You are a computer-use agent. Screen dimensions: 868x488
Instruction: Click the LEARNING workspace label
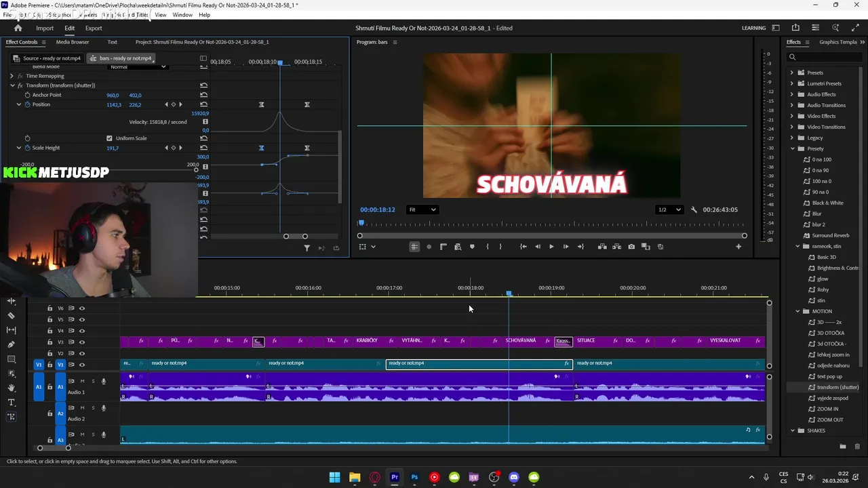[754, 28]
